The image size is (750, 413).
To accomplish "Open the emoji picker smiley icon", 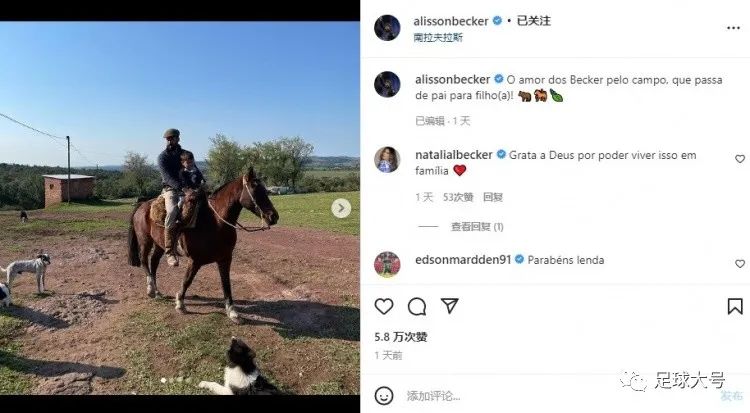I will click(x=384, y=396).
